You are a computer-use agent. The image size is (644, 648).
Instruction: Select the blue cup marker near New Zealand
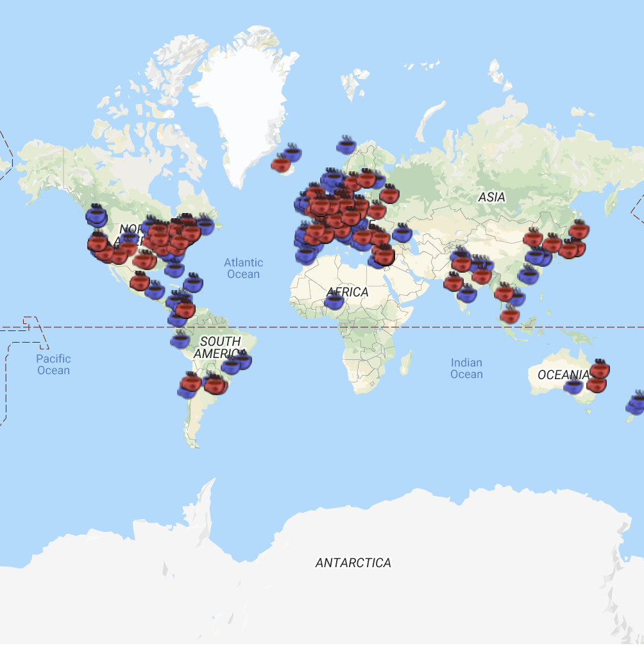636,403
